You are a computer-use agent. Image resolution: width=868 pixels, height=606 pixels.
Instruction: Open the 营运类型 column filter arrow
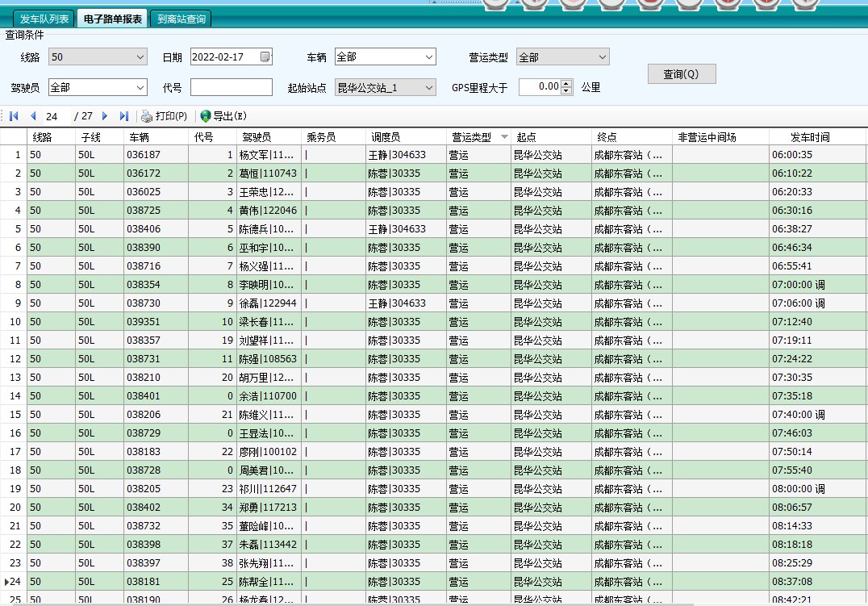coord(504,137)
